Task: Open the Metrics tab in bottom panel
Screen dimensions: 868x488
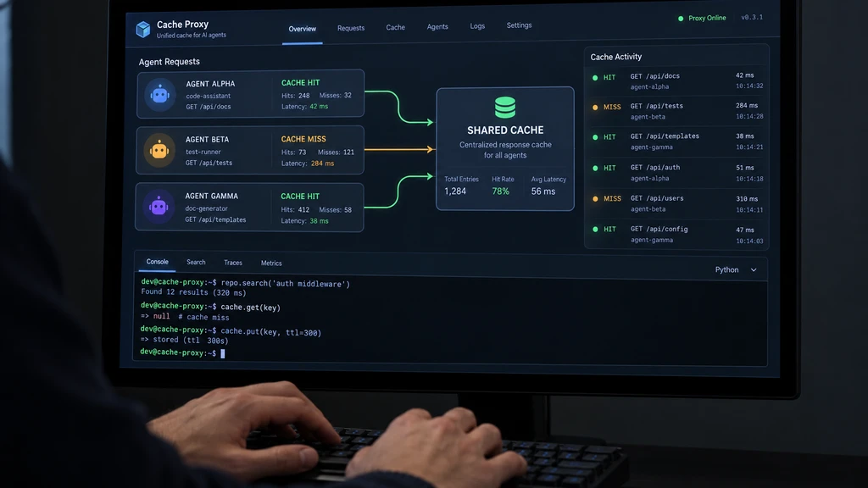Action: [x=271, y=263]
